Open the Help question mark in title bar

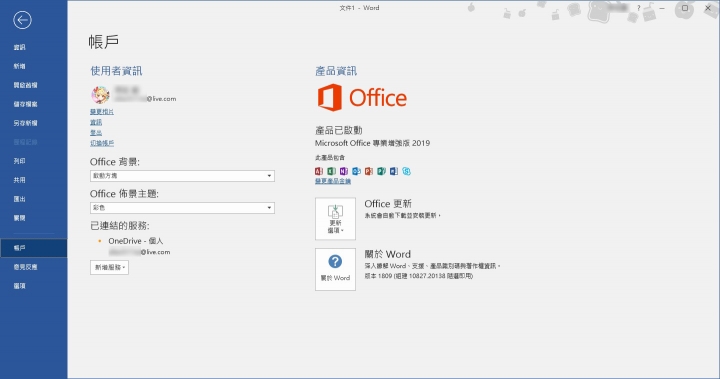(x=638, y=8)
